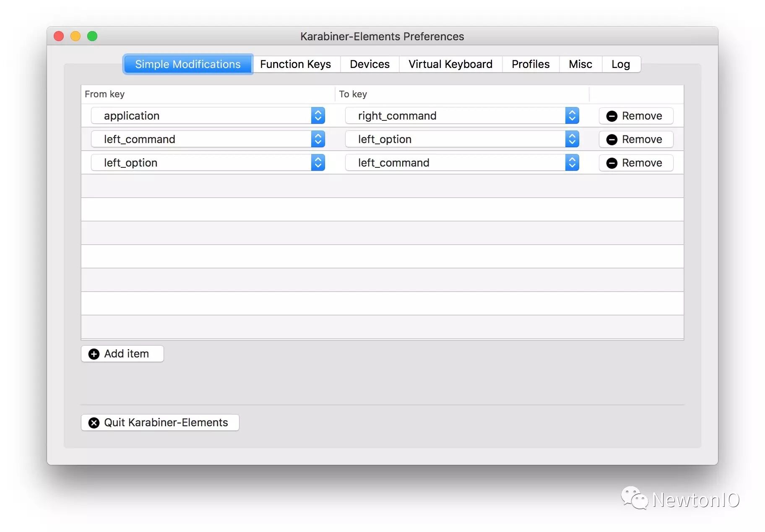The width and height of the screenshot is (765, 532).
Task: Click the 'From key' column header
Action: click(x=208, y=94)
